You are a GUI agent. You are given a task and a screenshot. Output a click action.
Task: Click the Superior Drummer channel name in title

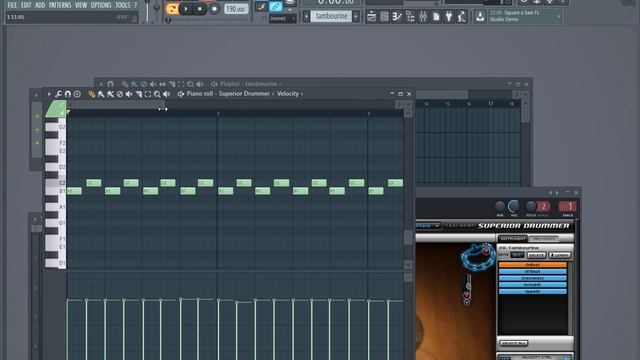click(x=244, y=93)
